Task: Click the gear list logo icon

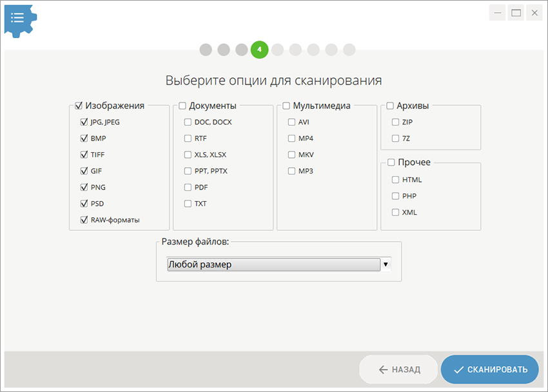Action: click(x=18, y=18)
